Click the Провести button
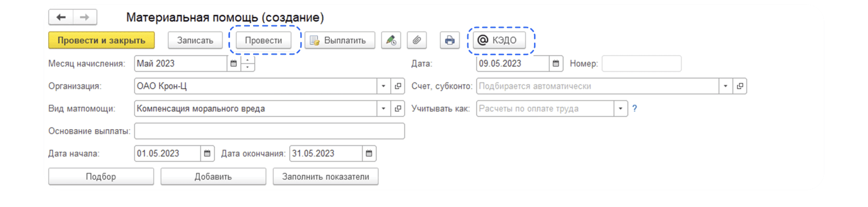The width and height of the screenshot is (868, 207). point(264,40)
